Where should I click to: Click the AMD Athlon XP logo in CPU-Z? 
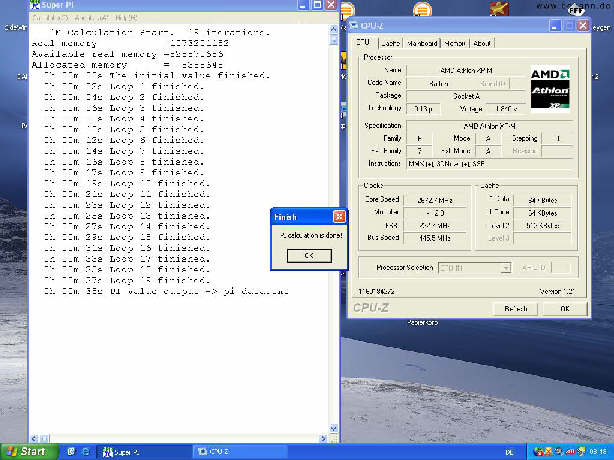pyautogui.click(x=550, y=88)
